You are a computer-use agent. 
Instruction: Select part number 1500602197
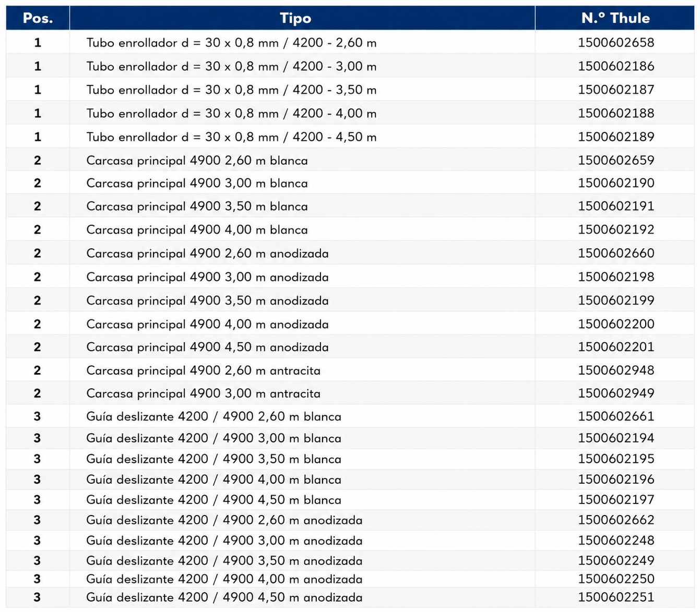click(x=616, y=500)
